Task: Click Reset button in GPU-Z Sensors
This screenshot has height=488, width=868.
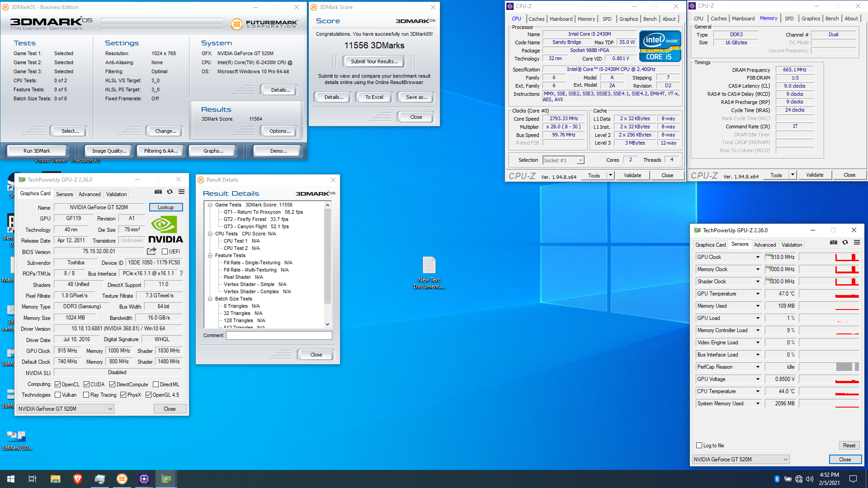Action: [x=849, y=446]
